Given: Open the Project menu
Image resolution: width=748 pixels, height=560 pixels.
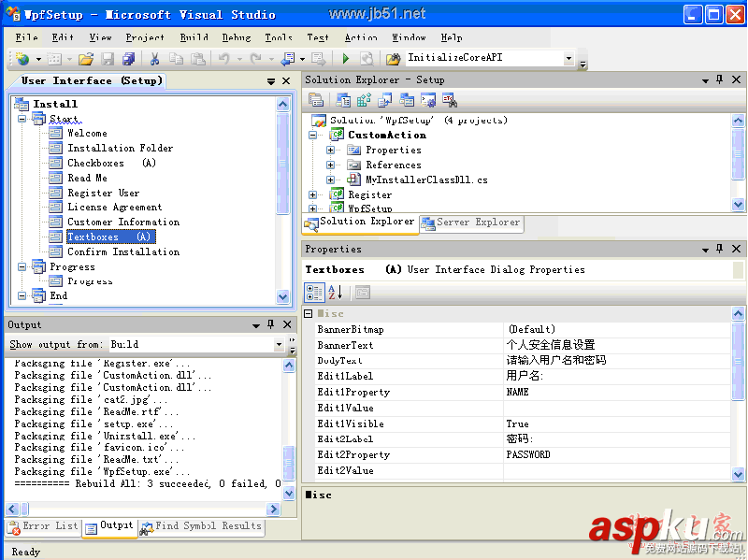Looking at the screenshot, I should coord(145,37).
